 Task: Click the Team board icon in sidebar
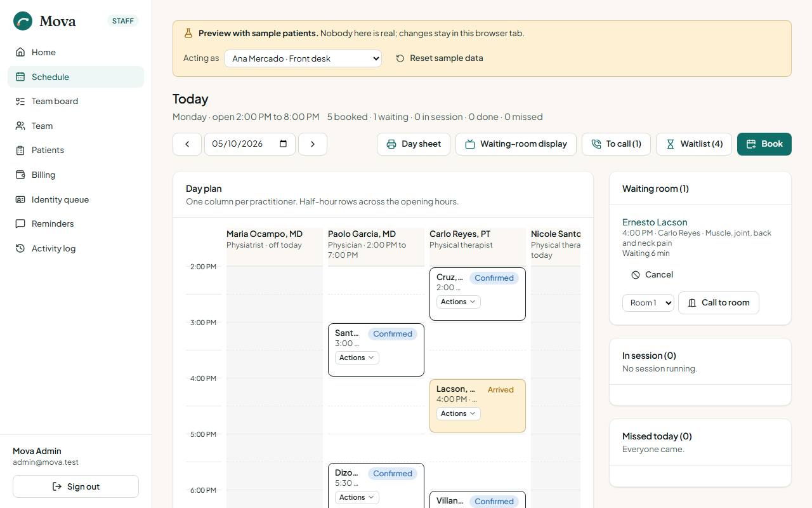[20, 101]
